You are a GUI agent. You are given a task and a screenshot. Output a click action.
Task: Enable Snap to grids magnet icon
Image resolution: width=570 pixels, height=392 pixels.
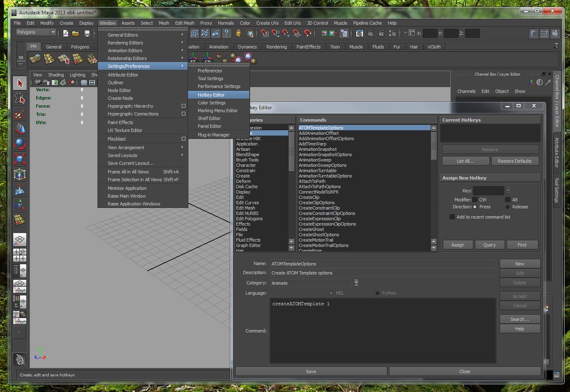265,33
